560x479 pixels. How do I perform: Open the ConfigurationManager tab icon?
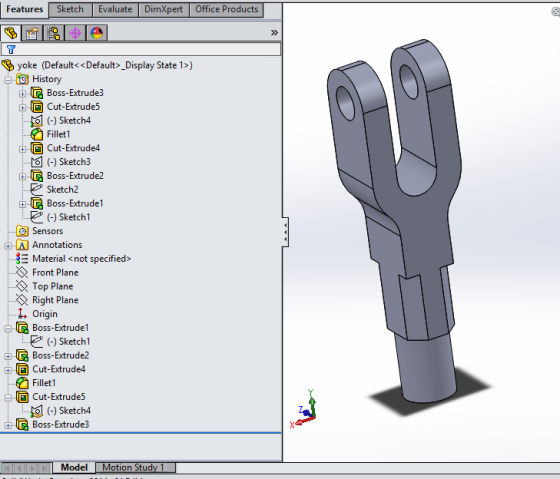(x=54, y=33)
